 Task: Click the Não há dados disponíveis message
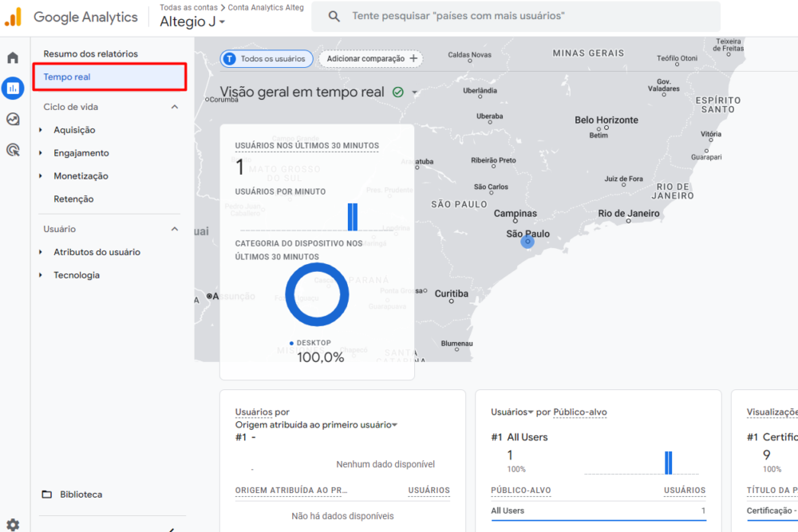(342, 516)
